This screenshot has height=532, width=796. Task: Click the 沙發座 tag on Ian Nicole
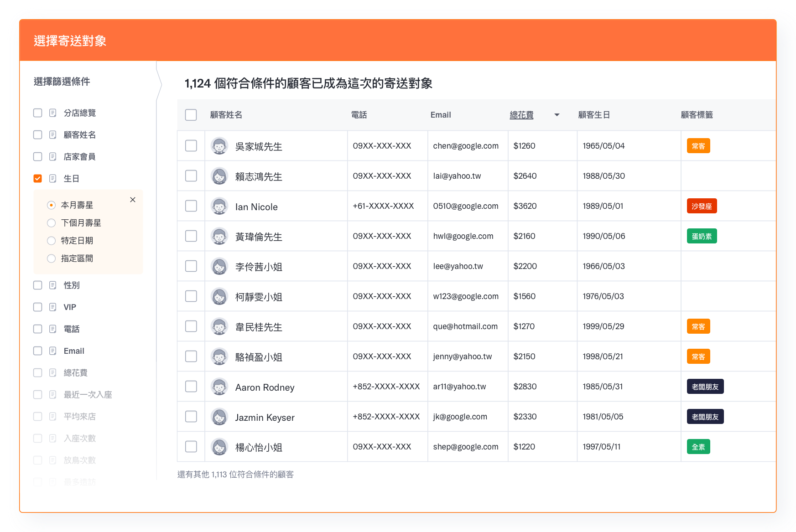[x=702, y=206]
